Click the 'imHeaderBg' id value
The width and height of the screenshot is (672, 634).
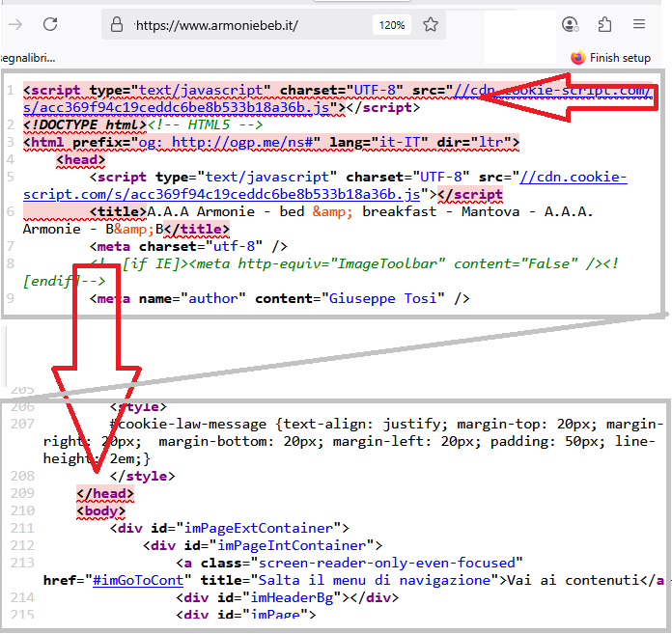(x=292, y=597)
